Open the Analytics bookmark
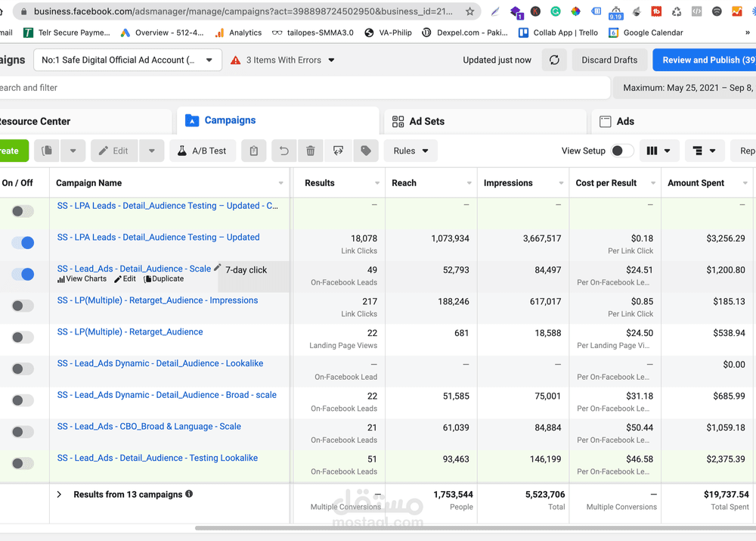 click(239, 33)
